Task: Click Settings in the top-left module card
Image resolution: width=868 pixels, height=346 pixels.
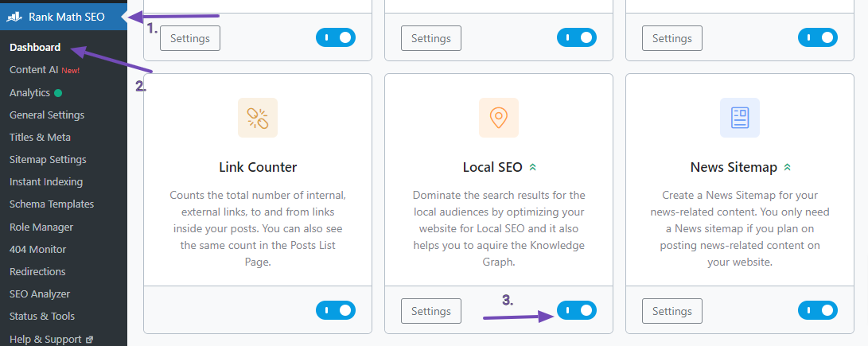Action: (190, 38)
